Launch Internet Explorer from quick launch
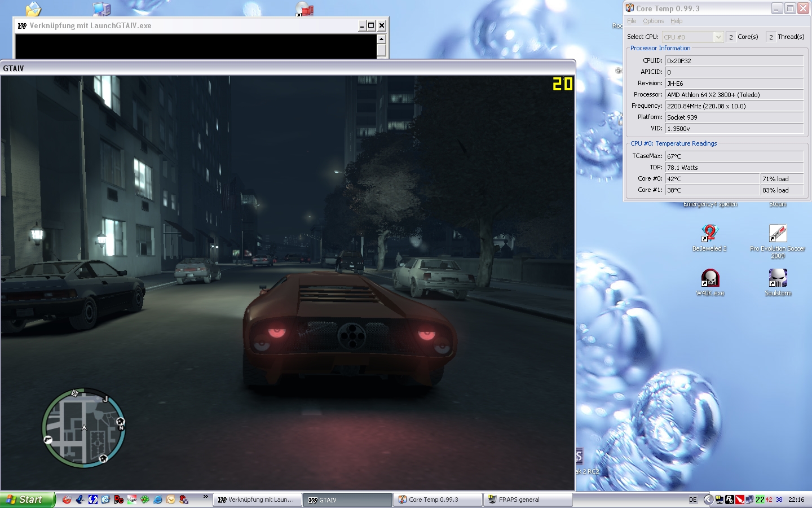Image resolution: width=812 pixels, height=508 pixels. pyautogui.click(x=158, y=500)
